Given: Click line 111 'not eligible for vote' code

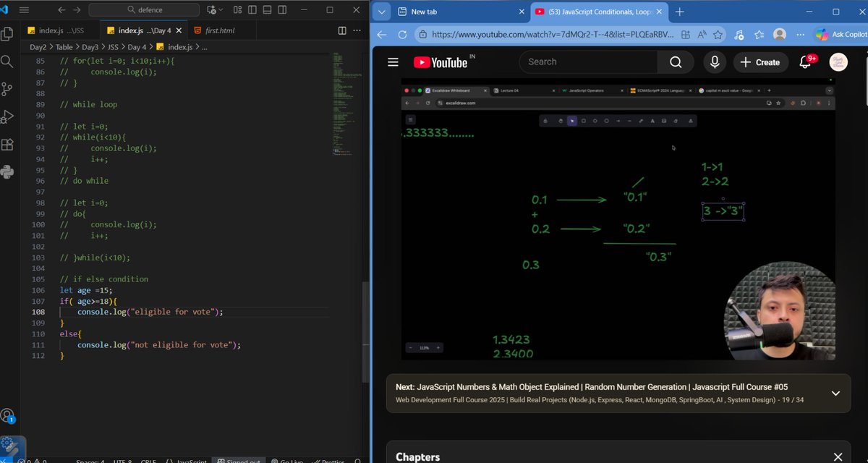Looking at the screenshot, I should [x=159, y=345].
